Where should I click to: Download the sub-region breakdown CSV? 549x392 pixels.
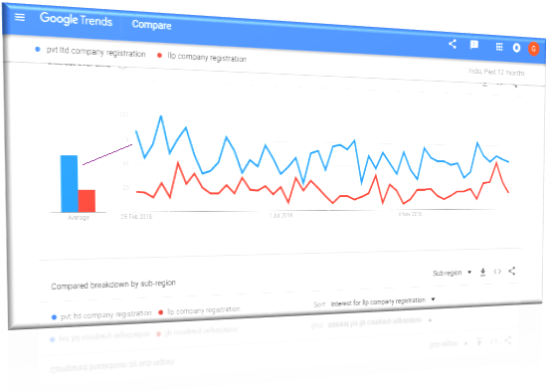482,272
